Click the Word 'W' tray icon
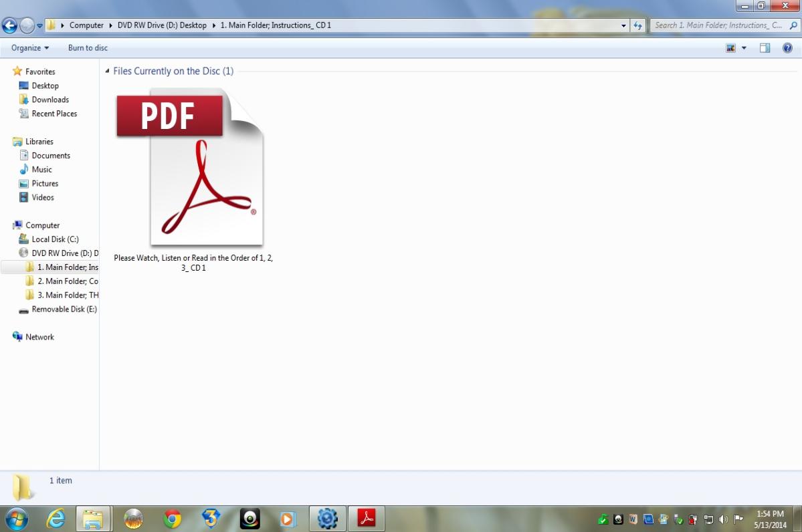This screenshot has height=532, width=802. point(633,520)
